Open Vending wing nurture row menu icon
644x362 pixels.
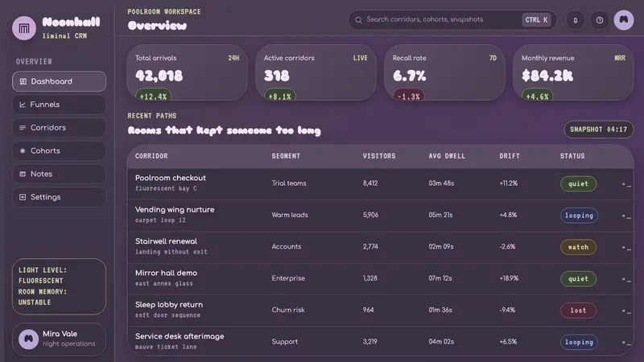(626, 216)
